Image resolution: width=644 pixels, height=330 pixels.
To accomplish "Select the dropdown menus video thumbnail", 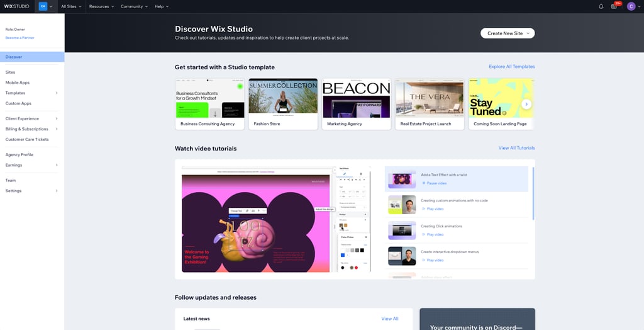I will coord(402,256).
